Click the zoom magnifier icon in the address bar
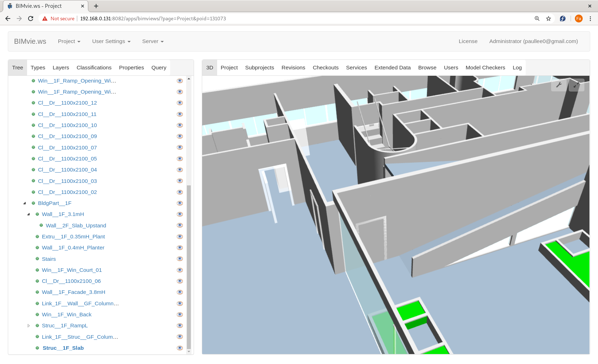 [x=537, y=19]
